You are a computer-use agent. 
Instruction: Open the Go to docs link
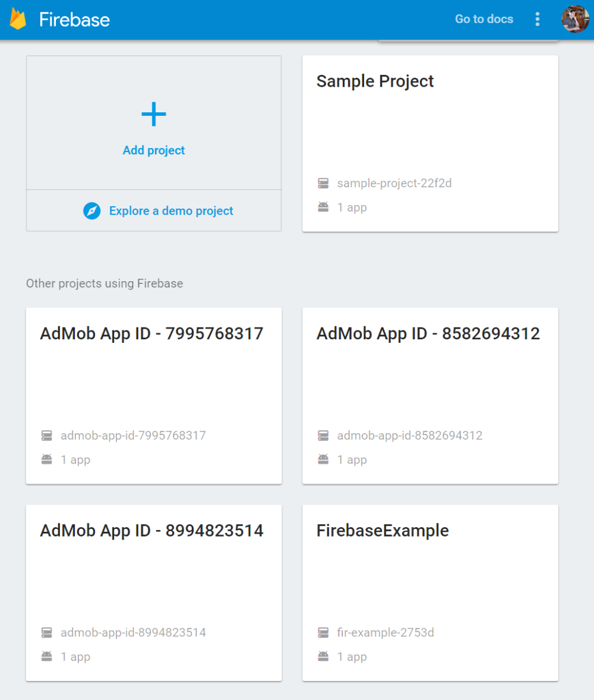click(484, 19)
